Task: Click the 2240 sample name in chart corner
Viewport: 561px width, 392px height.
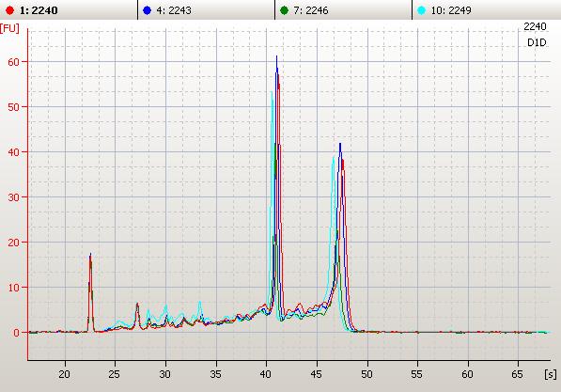Action: (x=535, y=26)
